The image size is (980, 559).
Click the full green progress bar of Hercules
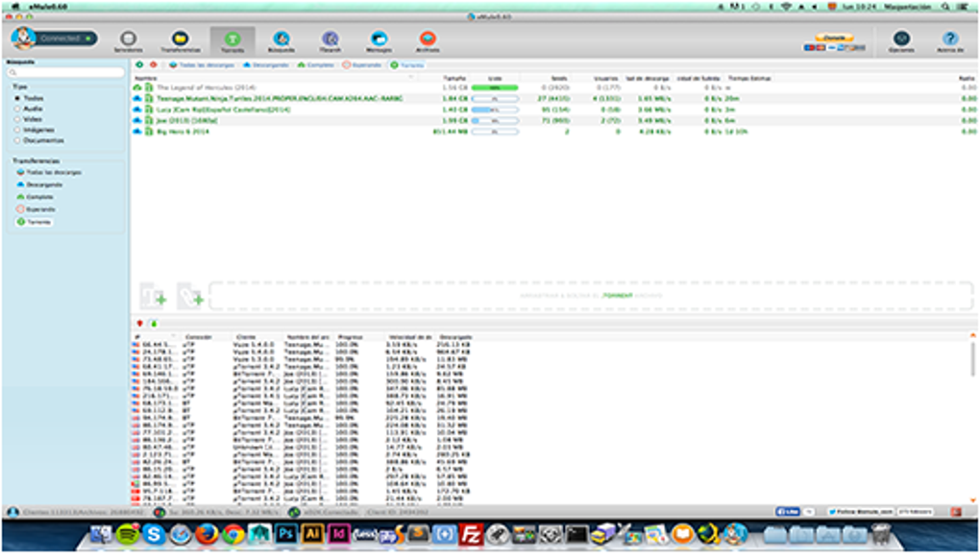pos(495,87)
